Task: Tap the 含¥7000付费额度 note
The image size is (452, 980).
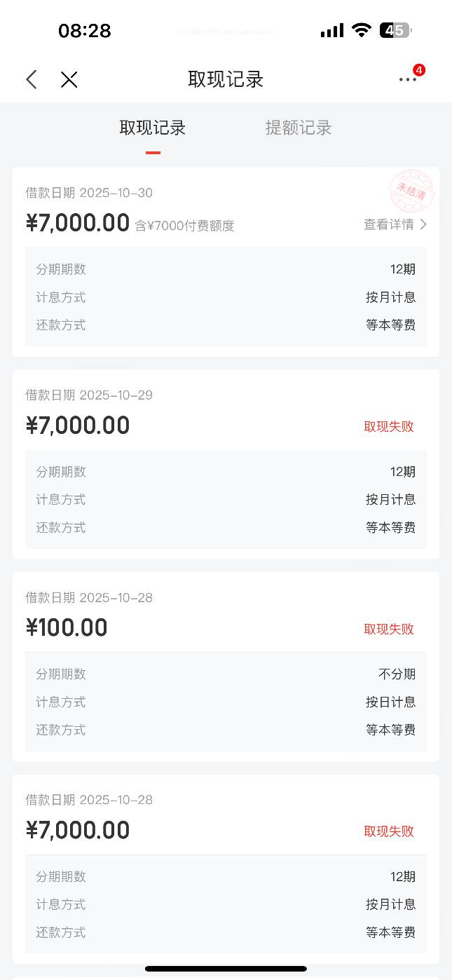Action: tap(184, 226)
